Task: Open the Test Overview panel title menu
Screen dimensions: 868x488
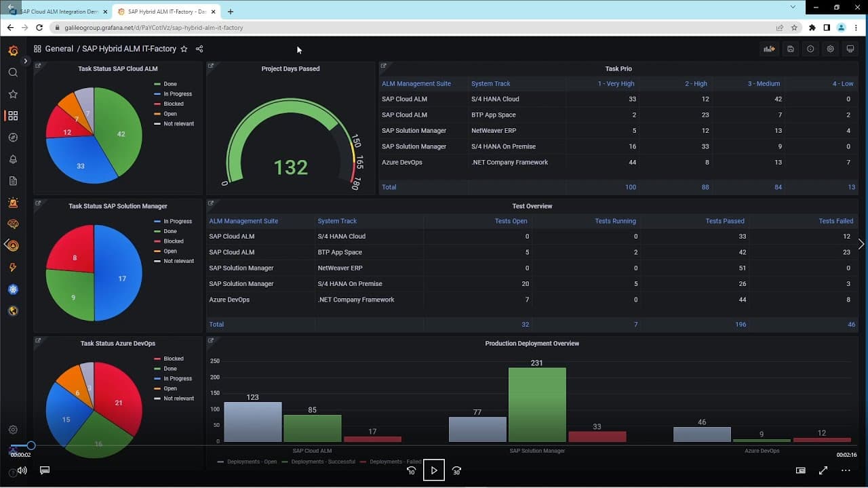Action: pyautogui.click(x=532, y=206)
